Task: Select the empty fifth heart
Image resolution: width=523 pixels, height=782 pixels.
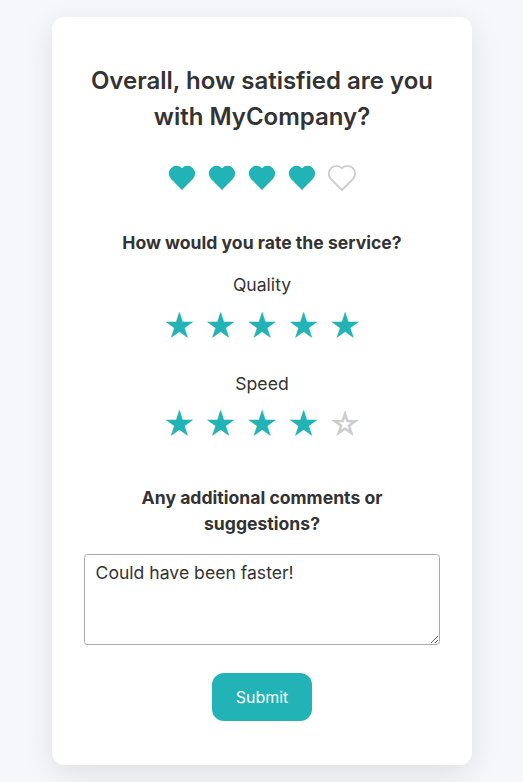Action: (342, 178)
